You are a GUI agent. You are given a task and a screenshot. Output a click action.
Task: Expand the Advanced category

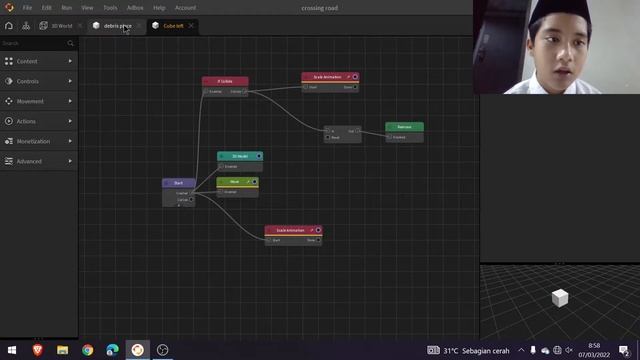click(70, 161)
